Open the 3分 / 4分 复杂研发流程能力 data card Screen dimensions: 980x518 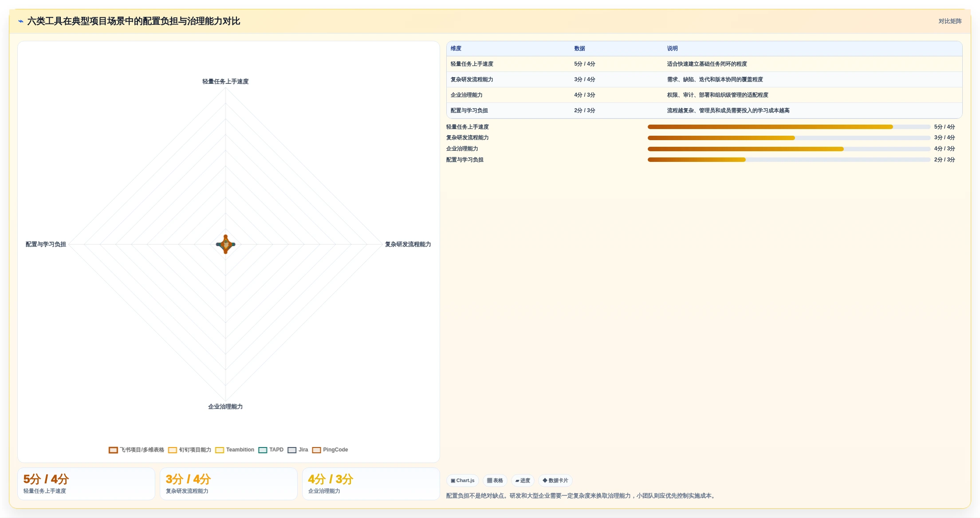point(228,484)
